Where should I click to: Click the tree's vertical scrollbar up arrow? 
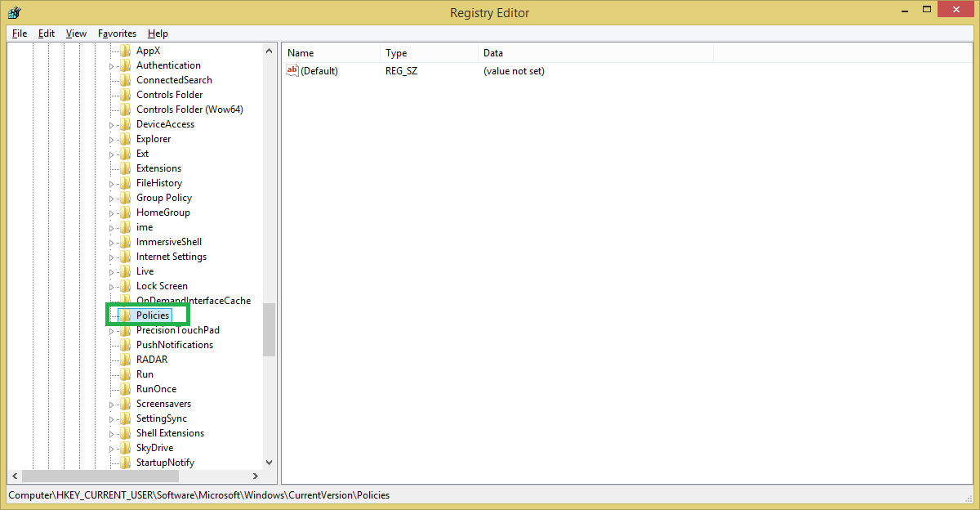[x=269, y=51]
